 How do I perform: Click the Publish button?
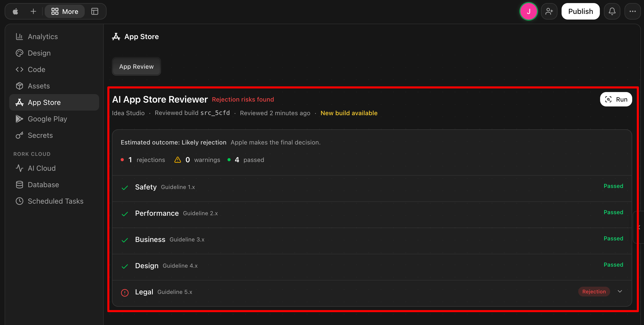581,11
